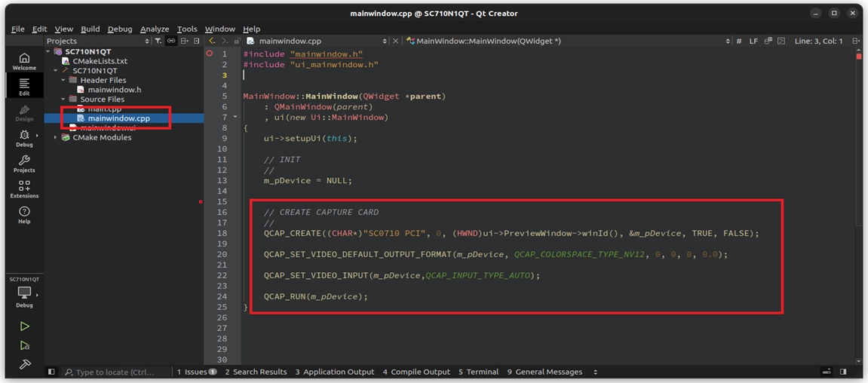The image size is (868, 383).
Task: Toggle breakpoint marker on line 1
Action: [x=210, y=54]
